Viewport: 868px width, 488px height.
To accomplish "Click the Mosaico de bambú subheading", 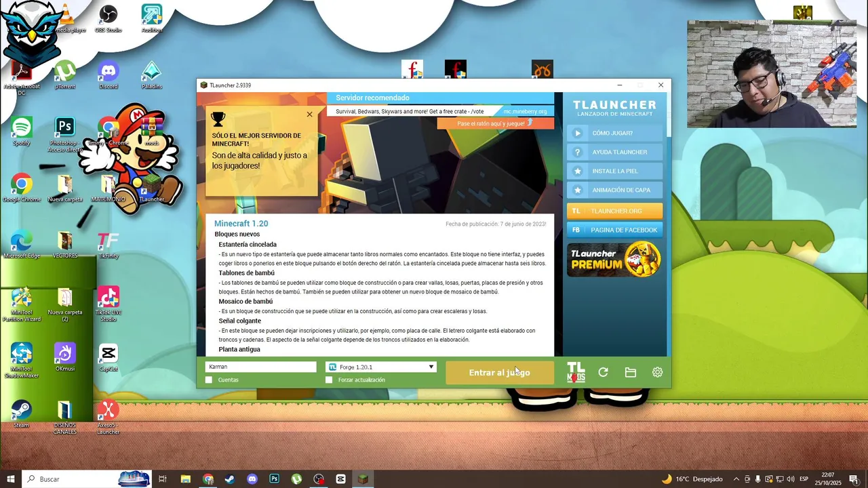I will point(245,301).
